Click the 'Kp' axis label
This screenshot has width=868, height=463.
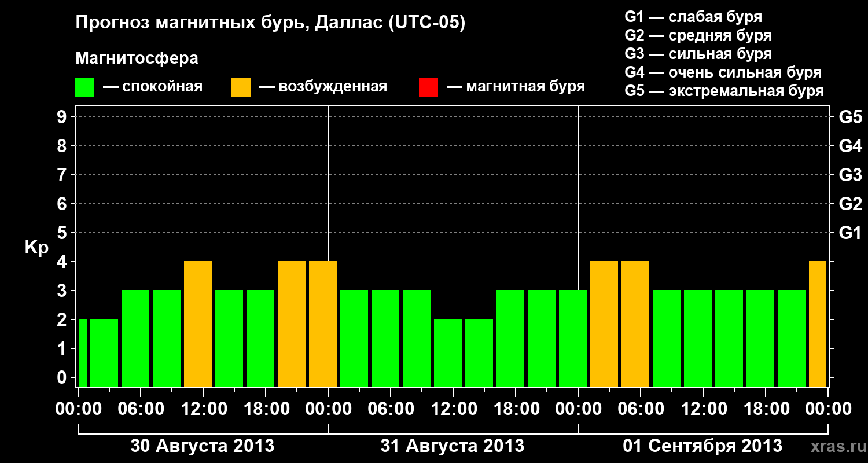[x=37, y=248]
